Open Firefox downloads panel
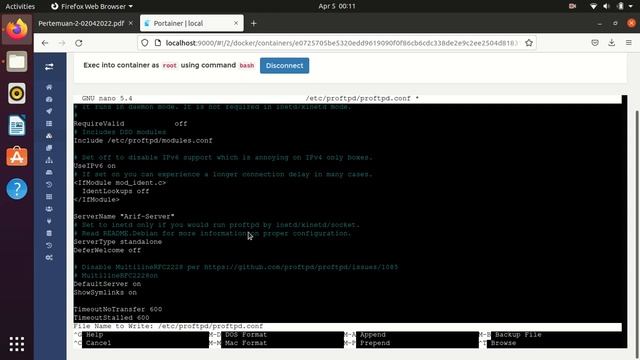Screen dimensions: 640x360 click(611, 43)
